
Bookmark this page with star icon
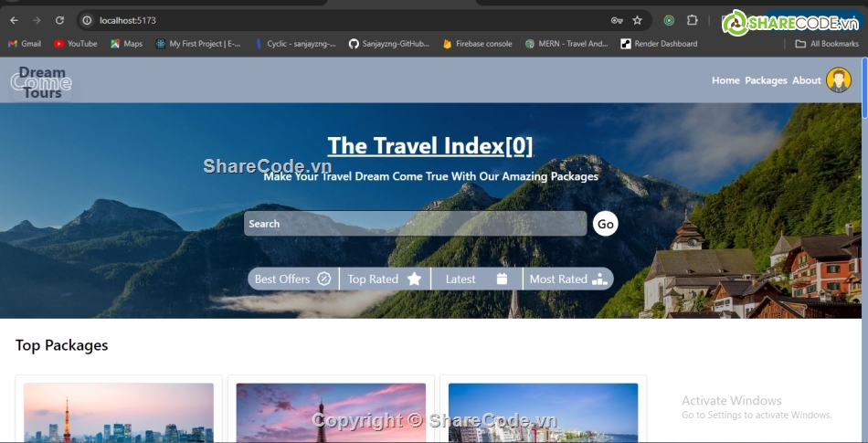click(637, 20)
